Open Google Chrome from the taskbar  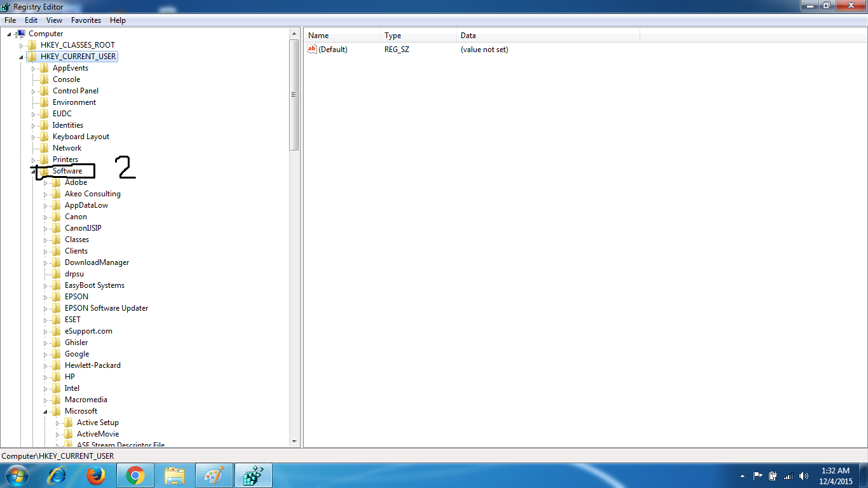[135, 475]
